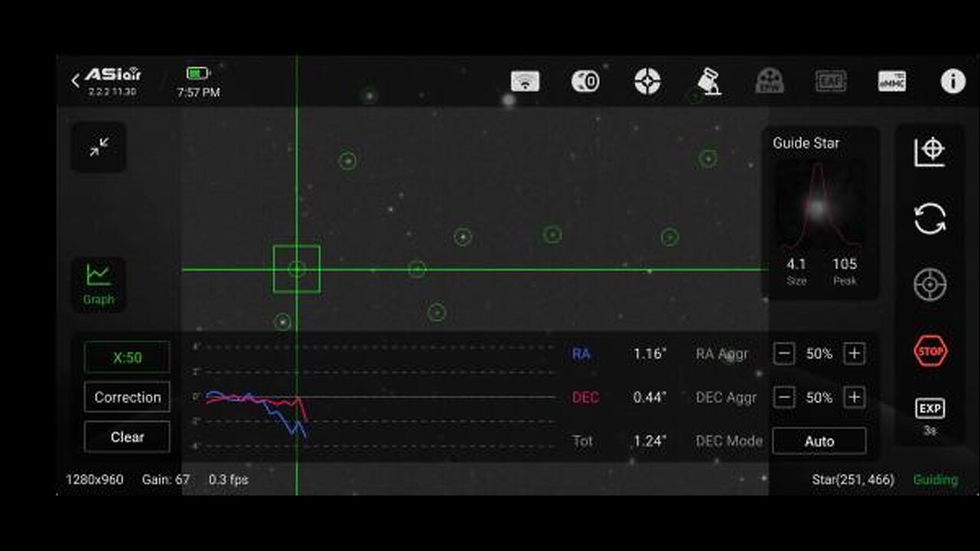This screenshot has width=980, height=551.
Task: Stop guiding with the STOP icon
Action: click(930, 351)
